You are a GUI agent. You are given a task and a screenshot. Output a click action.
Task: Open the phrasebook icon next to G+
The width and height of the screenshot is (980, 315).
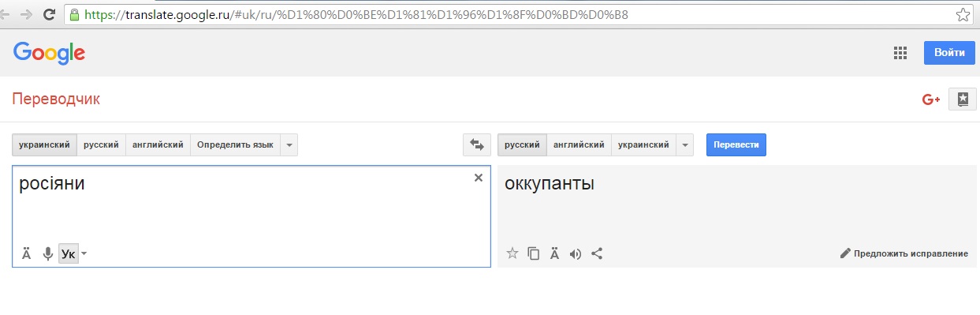(x=962, y=99)
